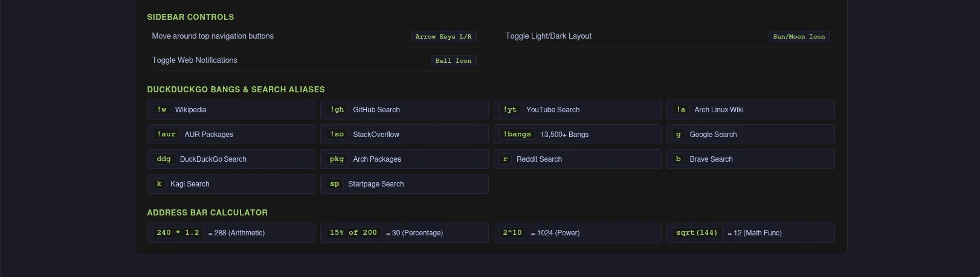Viewport: 980px width, 277px height.
Task: Click 'Toggle Light/Dark Layout' row text
Action: [549, 36]
